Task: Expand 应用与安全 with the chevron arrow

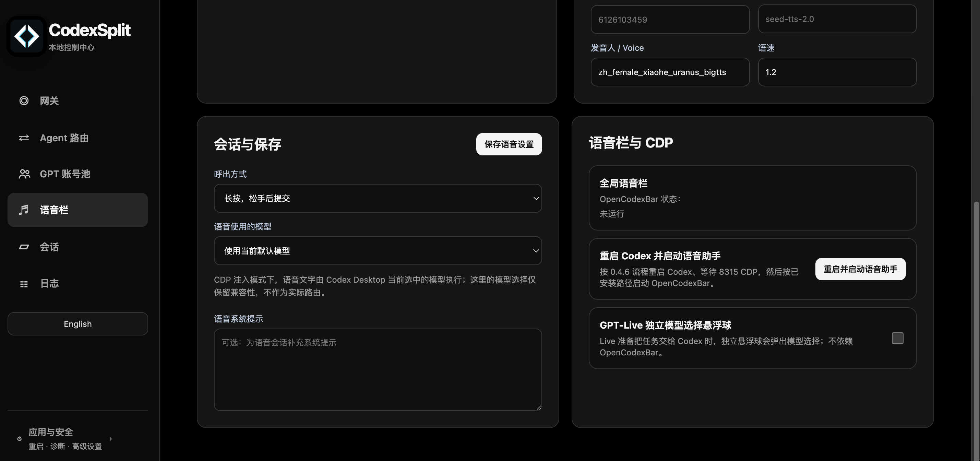Action: pos(111,439)
